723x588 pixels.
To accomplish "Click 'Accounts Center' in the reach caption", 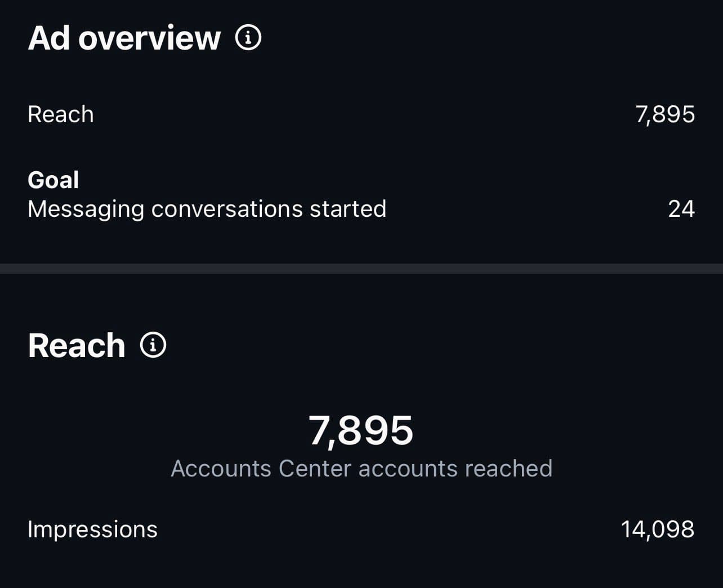I will [261, 469].
